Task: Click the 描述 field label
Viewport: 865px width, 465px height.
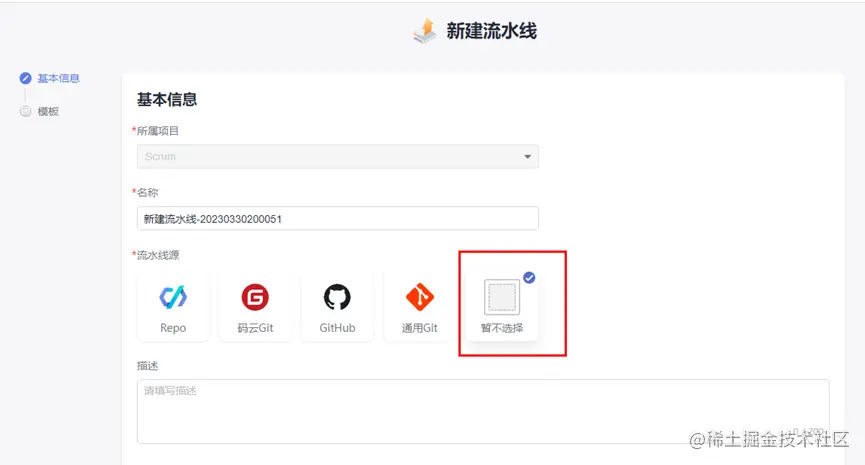Action: 147,366
